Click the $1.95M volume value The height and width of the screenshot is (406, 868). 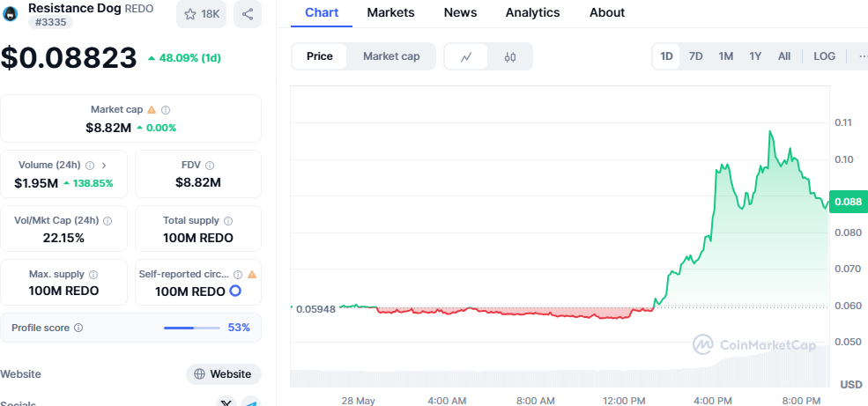[x=36, y=183]
